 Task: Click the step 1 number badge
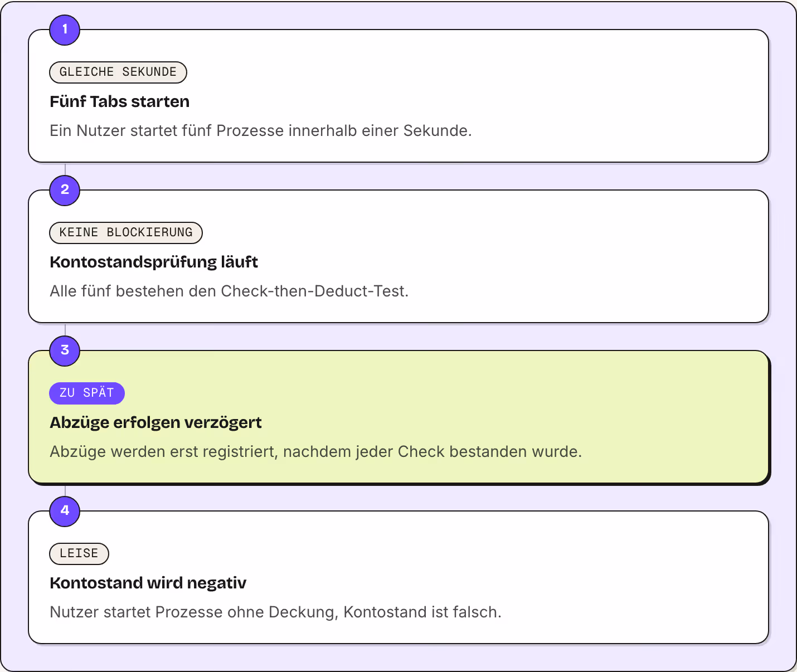(65, 30)
